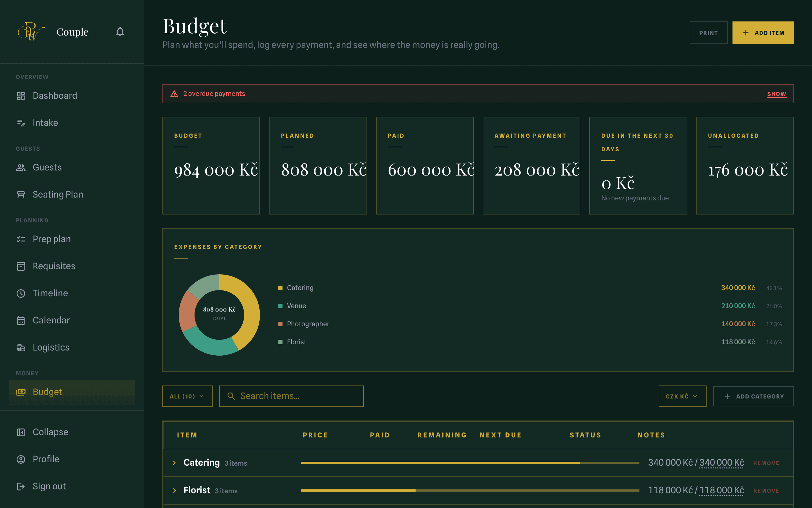Click the overdue payments warning triangle
The image size is (812, 508).
pyautogui.click(x=174, y=94)
